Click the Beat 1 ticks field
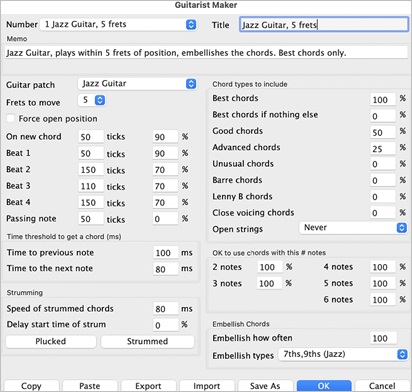The width and height of the screenshot is (412, 392). 91,153
